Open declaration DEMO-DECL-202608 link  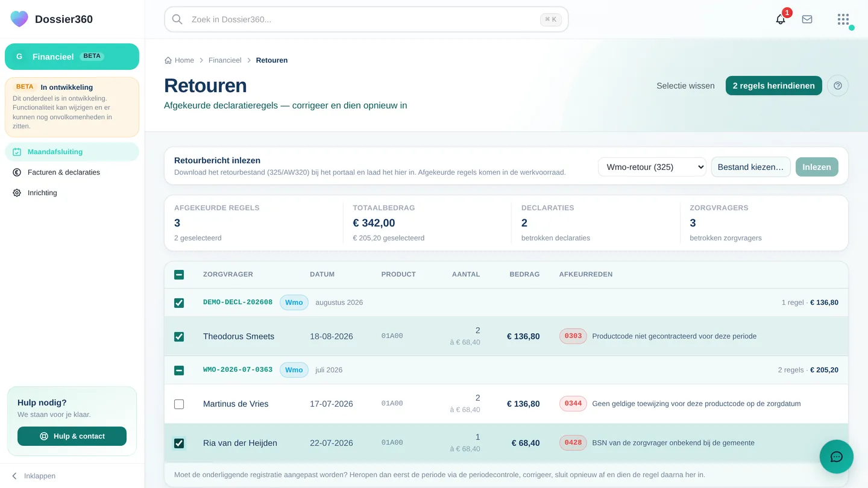pos(237,302)
